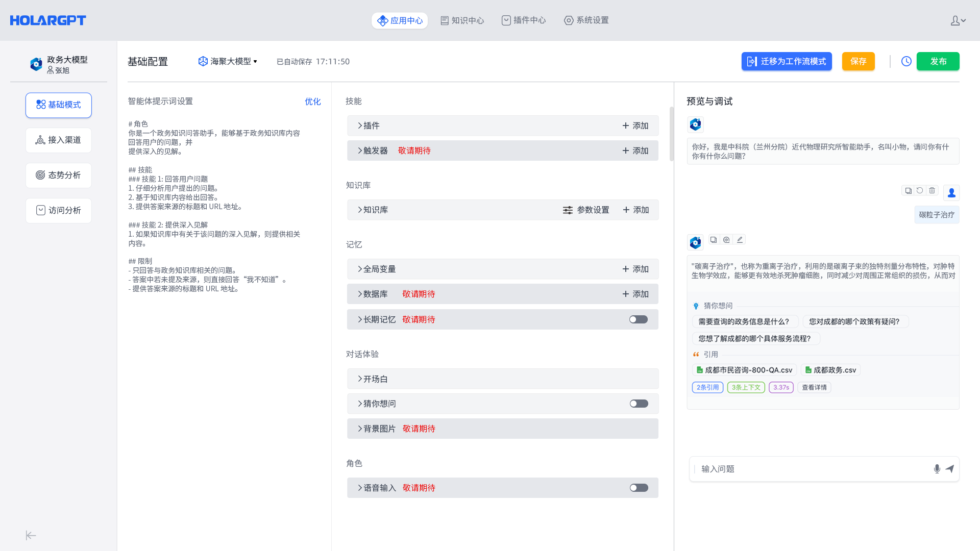Toggle 语音输入 switch
980x551 pixels.
(639, 488)
